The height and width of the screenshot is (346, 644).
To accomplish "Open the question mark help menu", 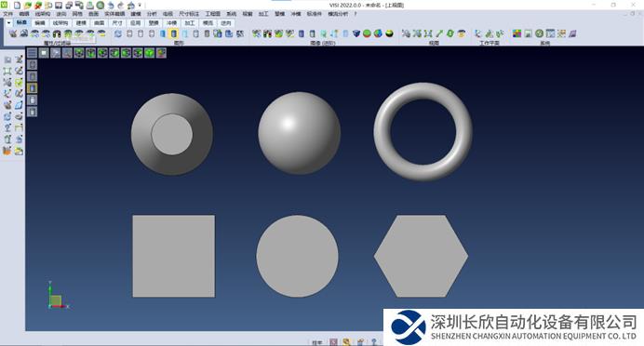I will (356, 14).
